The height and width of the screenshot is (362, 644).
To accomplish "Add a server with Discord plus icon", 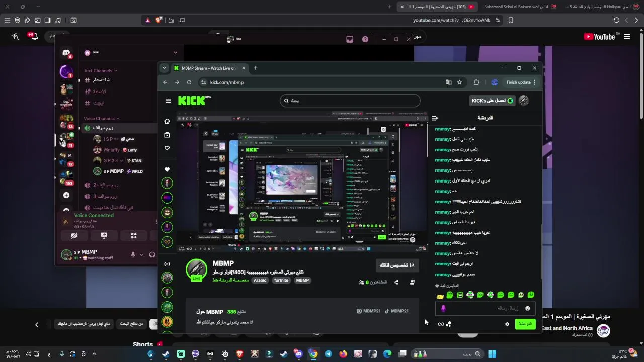I will (66, 195).
